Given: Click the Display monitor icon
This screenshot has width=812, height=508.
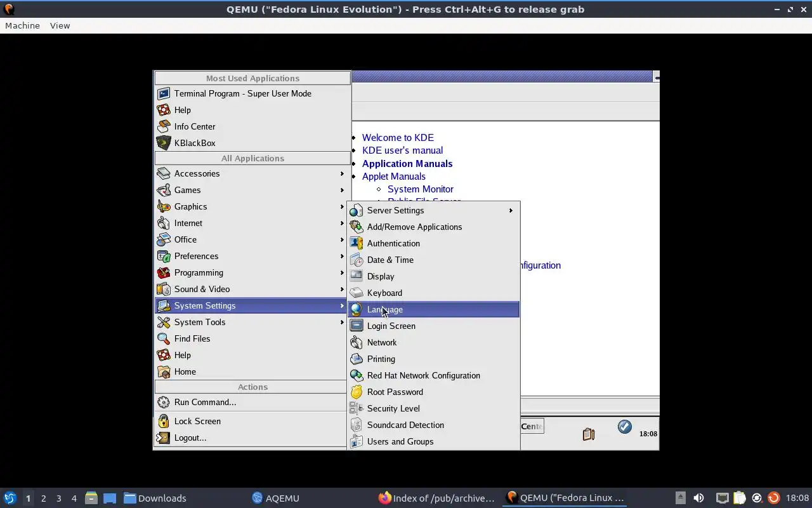Looking at the screenshot, I should coord(357,276).
